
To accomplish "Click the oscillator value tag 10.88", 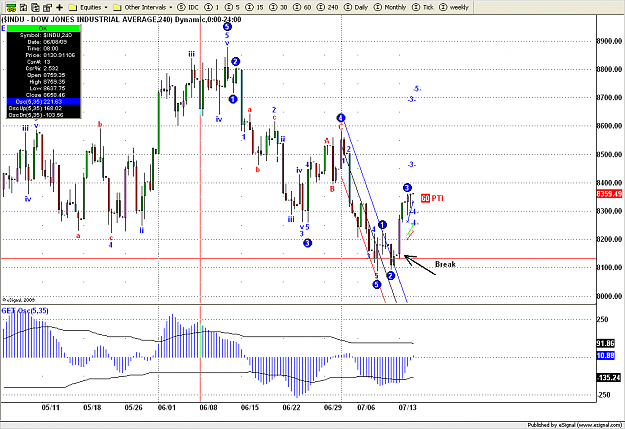I will point(605,355).
